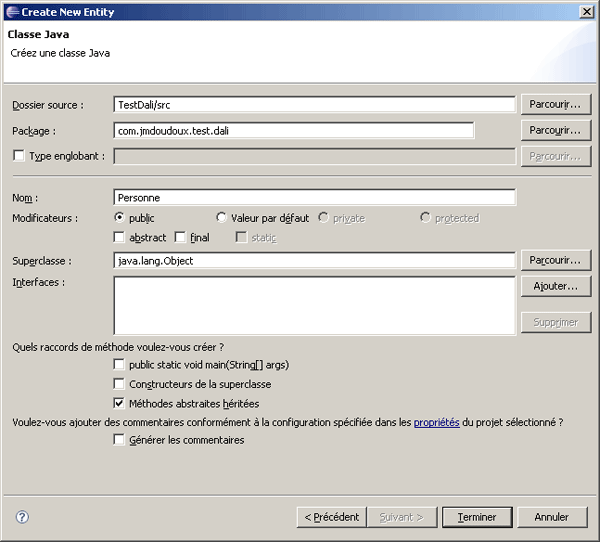
Task: Click the Nom text field
Action: (314, 198)
